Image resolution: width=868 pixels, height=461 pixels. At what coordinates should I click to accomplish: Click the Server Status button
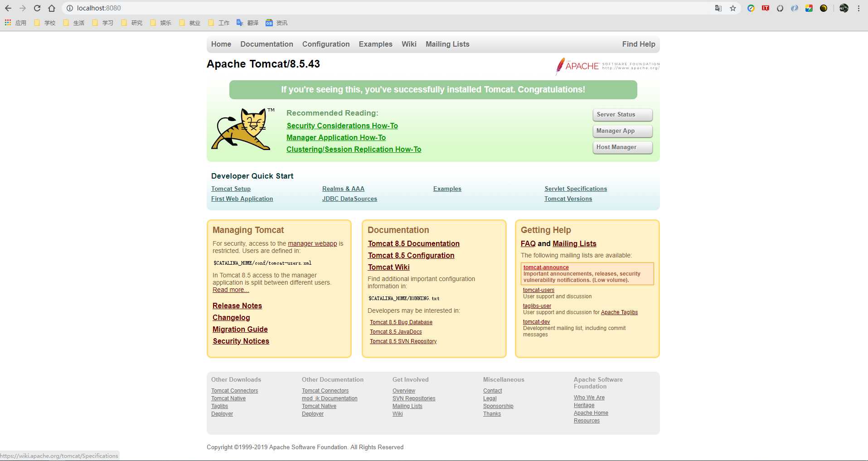pyautogui.click(x=622, y=115)
